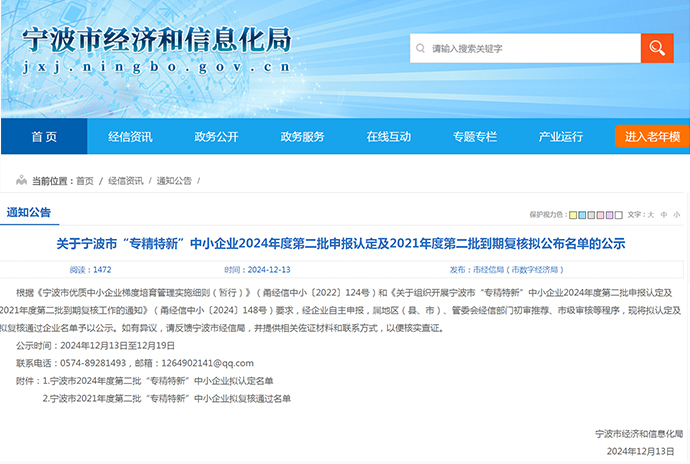Screen dimensions: 690x464
Task: Select the yellow eye-protection color swatch
Action: [x=574, y=215]
